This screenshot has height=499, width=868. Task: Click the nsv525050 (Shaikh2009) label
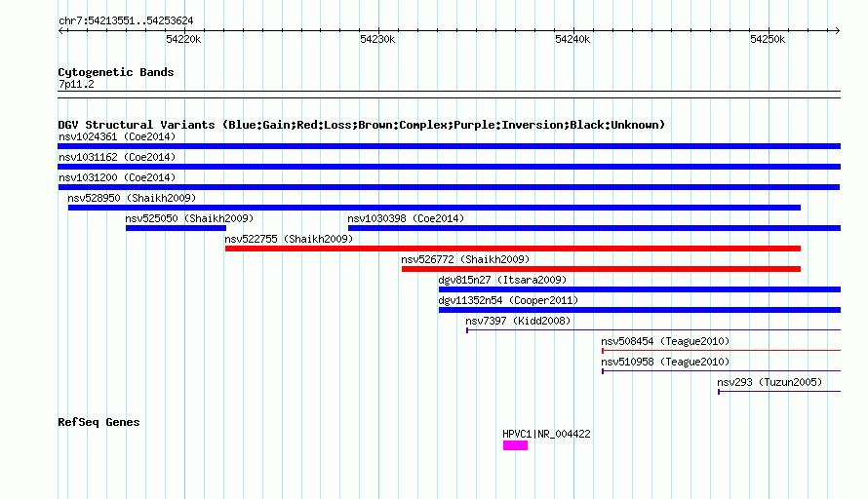tap(189, 218)
